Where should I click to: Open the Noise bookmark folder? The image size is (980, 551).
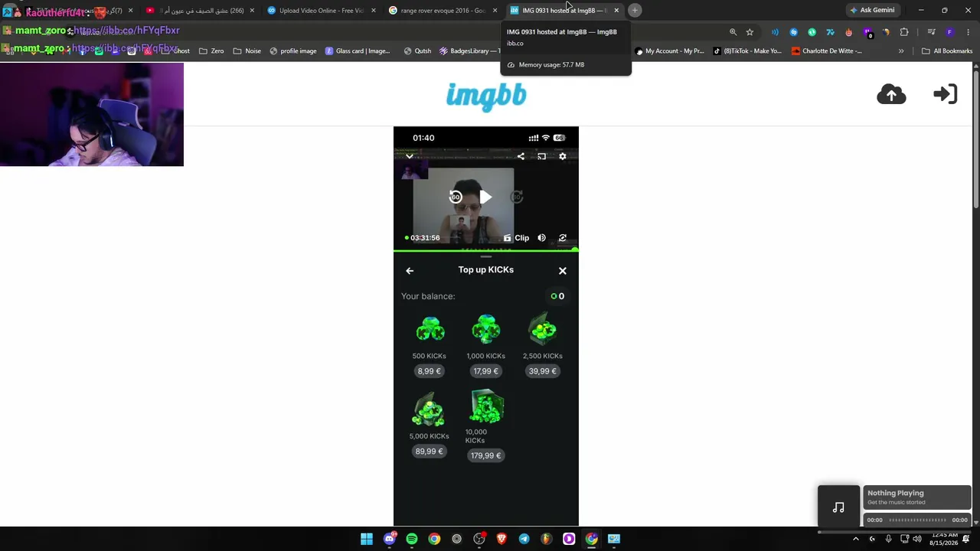coord(247,51)
